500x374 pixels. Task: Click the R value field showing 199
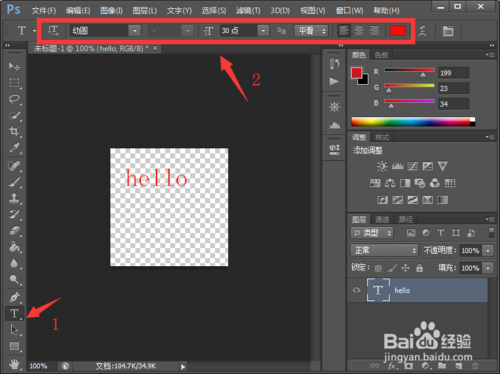coord(453,73)
